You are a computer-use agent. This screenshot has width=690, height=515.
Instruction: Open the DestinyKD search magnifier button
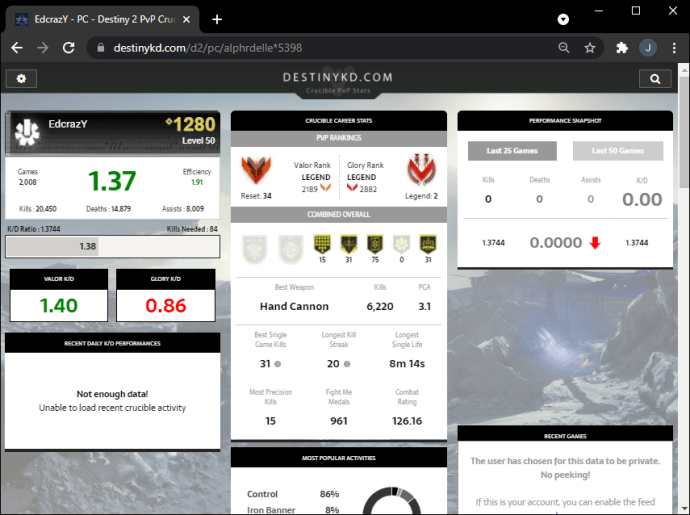pyautogui.click(x=655, y=79)
